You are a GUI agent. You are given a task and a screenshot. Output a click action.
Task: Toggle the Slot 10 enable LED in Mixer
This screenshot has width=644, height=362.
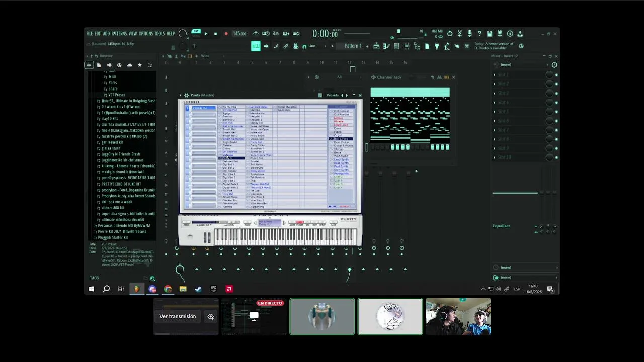click(556, 157)
